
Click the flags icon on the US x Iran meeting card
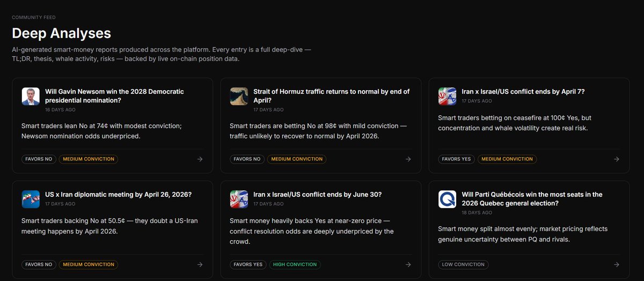[31, 199]
